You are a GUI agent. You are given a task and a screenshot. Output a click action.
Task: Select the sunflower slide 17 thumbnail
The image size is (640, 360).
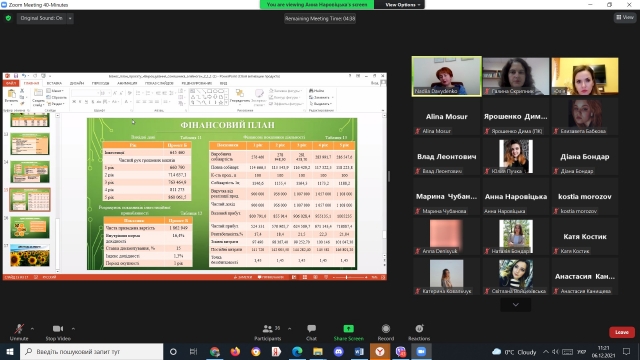(30, 255)
